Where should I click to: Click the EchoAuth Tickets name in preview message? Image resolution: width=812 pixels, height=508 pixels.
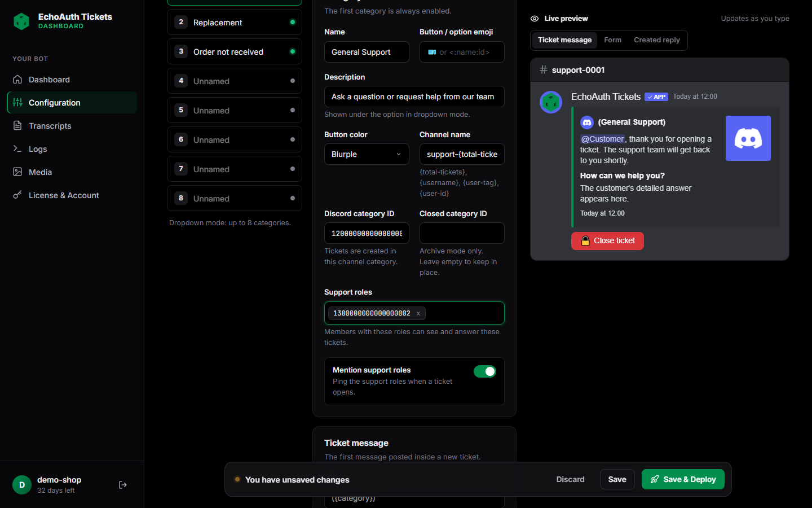606,97
